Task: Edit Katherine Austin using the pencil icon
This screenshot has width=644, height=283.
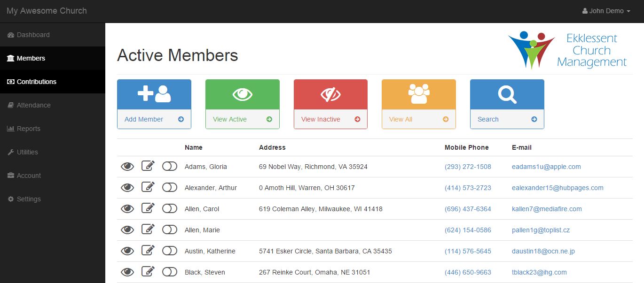Action: coord(148,251)
